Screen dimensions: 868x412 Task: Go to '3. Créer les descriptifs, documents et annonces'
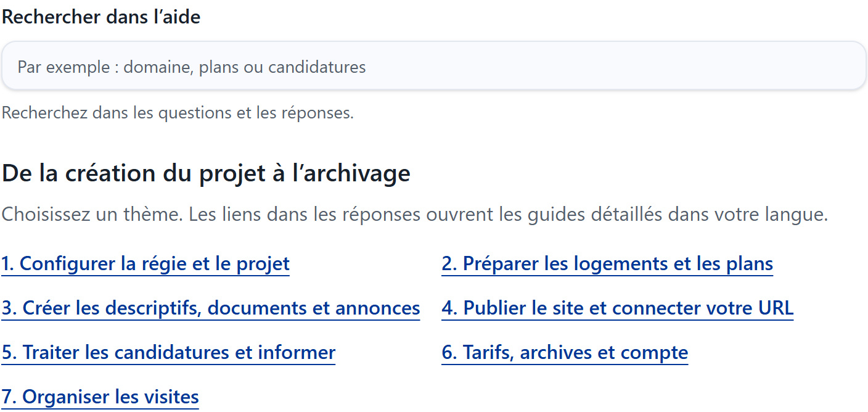coord(211,308)
